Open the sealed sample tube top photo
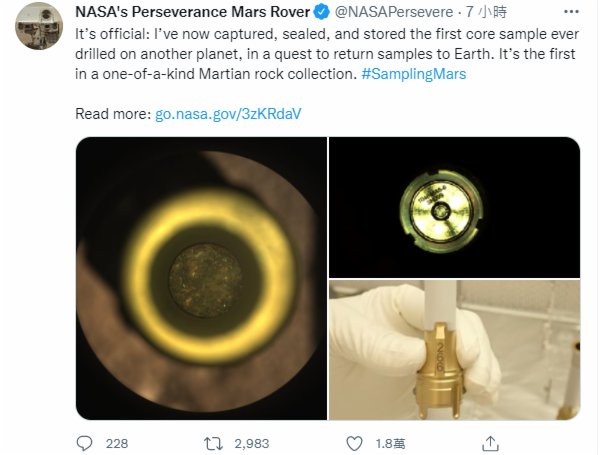The width and height of the screenshot is (604, 455). pyautogui.click(x=454, y=205)
